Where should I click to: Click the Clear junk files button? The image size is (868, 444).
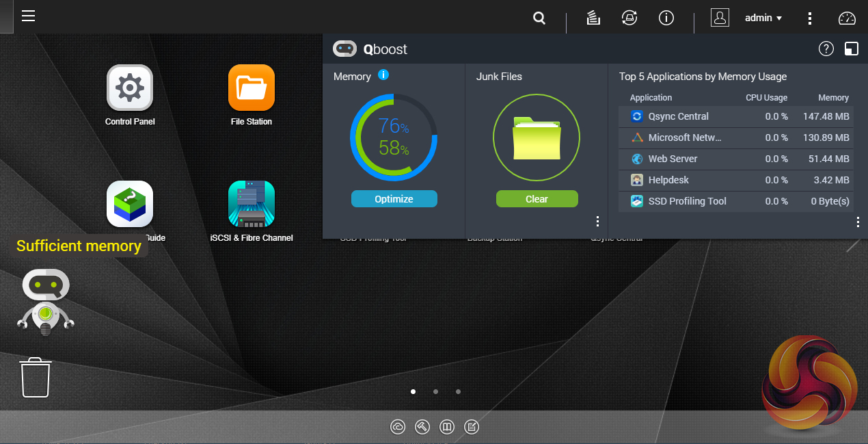pos(537,199)
